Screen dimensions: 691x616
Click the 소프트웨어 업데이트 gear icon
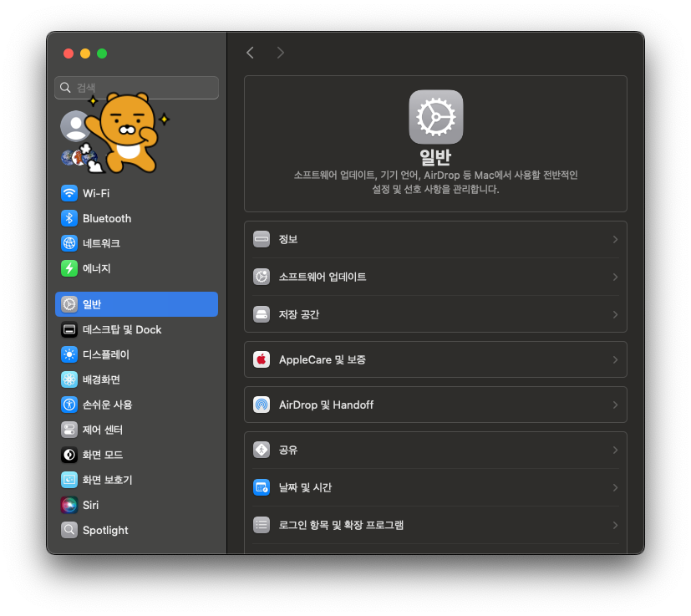tap(262, 277)
